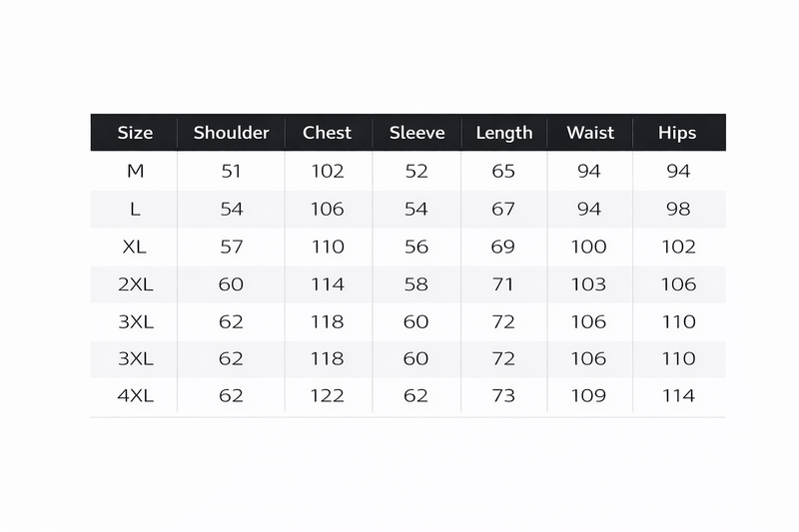Screen dimensions: 799x532
Task: Select the L size row label
Action: click(135, 210)
